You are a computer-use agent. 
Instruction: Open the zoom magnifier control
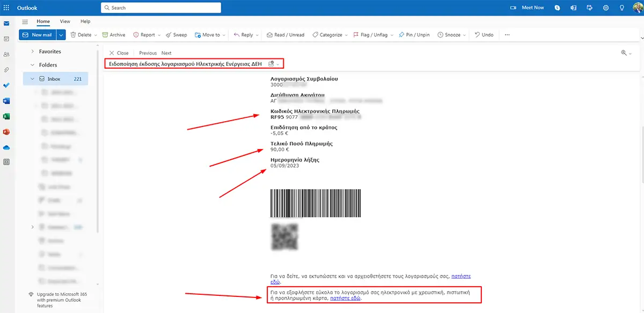point(626,53)
